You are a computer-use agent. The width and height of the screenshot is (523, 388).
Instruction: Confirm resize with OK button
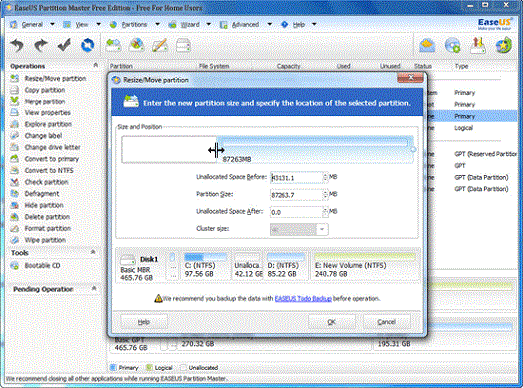(x=331, y=322)
